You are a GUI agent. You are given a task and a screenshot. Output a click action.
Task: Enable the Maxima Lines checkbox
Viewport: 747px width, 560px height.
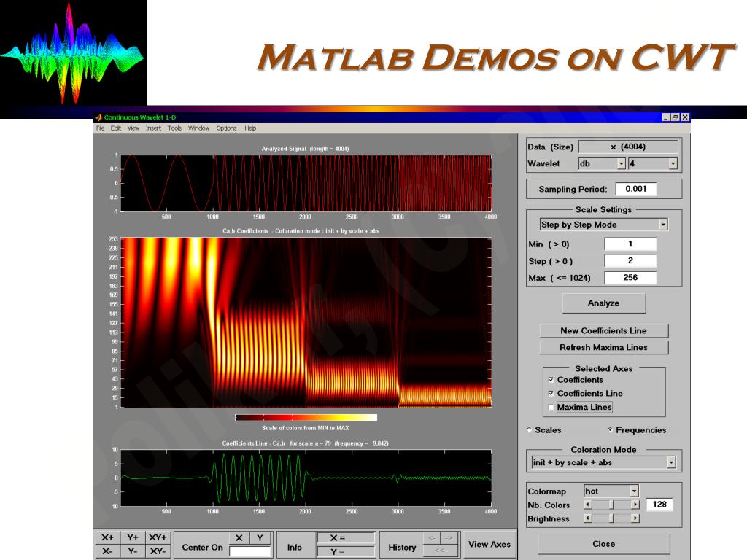[551, 407]
